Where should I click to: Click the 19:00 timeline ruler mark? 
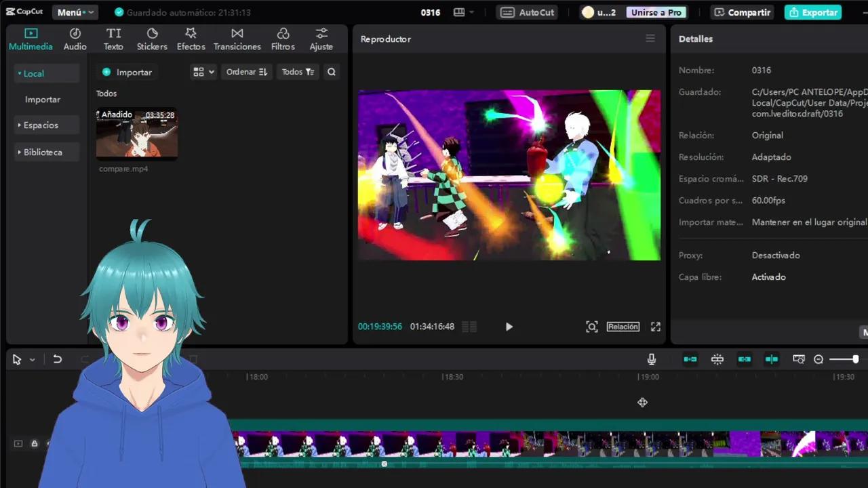click(x=648, y=377)
